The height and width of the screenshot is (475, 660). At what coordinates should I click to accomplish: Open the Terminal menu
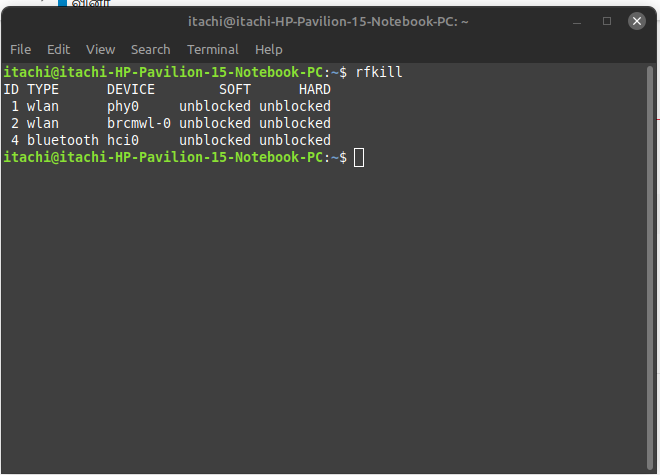(212, 49)
